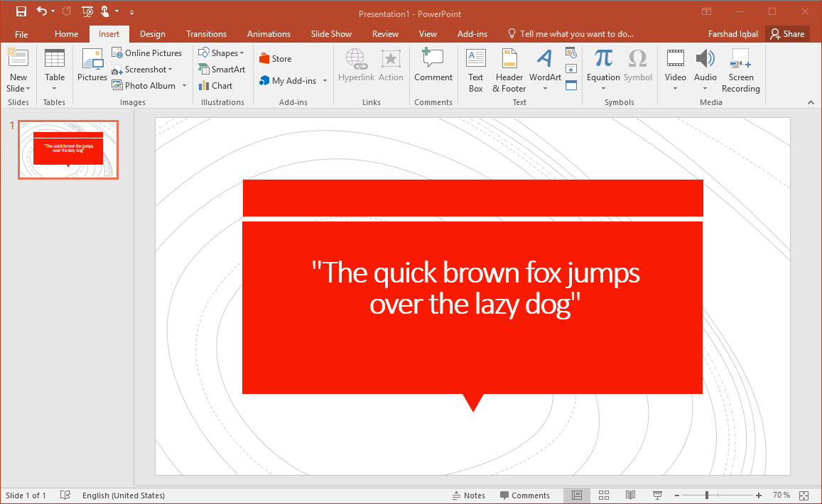The height and width of the screenshot is (504, 822).
Task: Insert a Text Box
Action: point(475,70)
